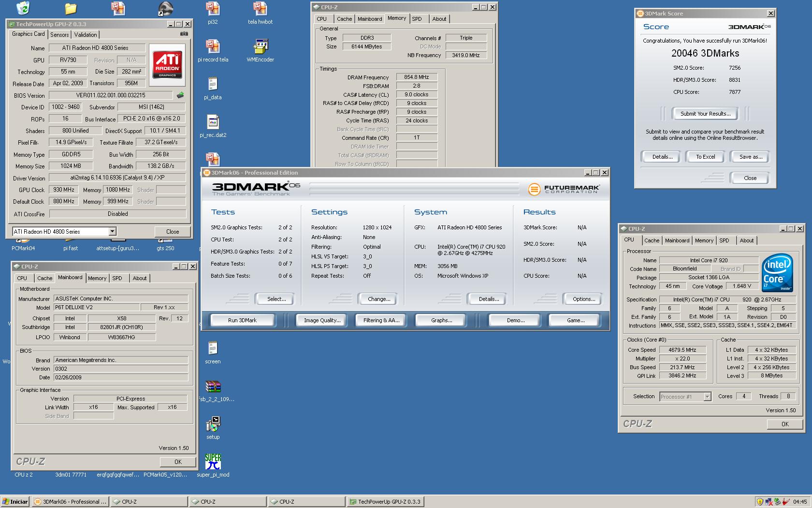The width and height of the screenshot is (812, 508).
Task: Open SPD tab in CPU-Z Memory window
Action: point(417,19)
